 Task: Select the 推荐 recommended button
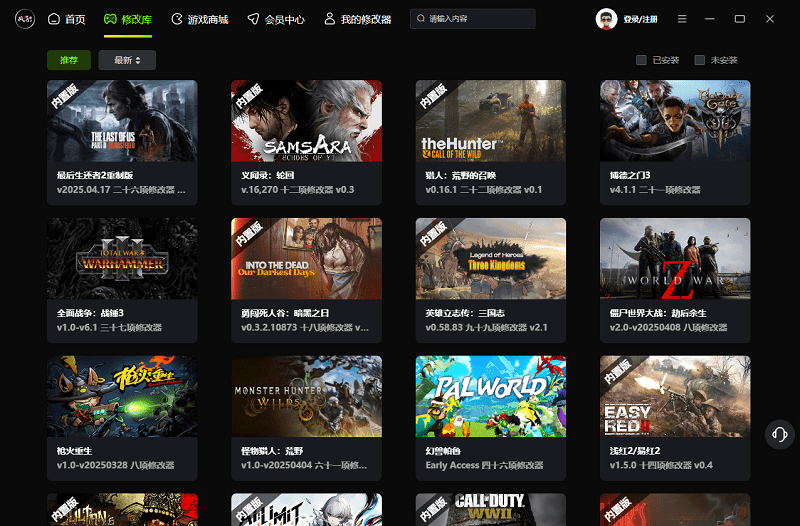pyautogui.click(x=69, y=60)
